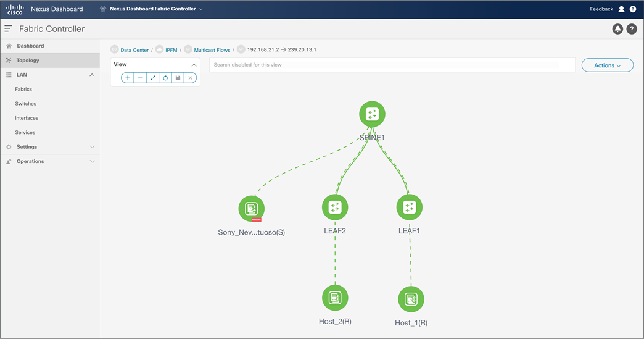Zoom out the topology view
Image resolution: width=644 pixels, height=339 pixels.
coord(140,78)
